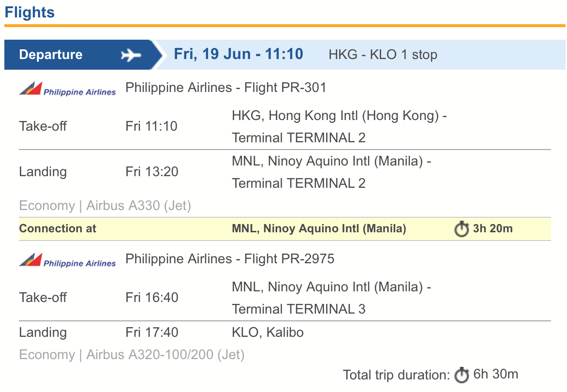This screenshot has width=567, height=392.
Task: Click the stopwatch icon next to 3h 20m
Action: (462, 229)
